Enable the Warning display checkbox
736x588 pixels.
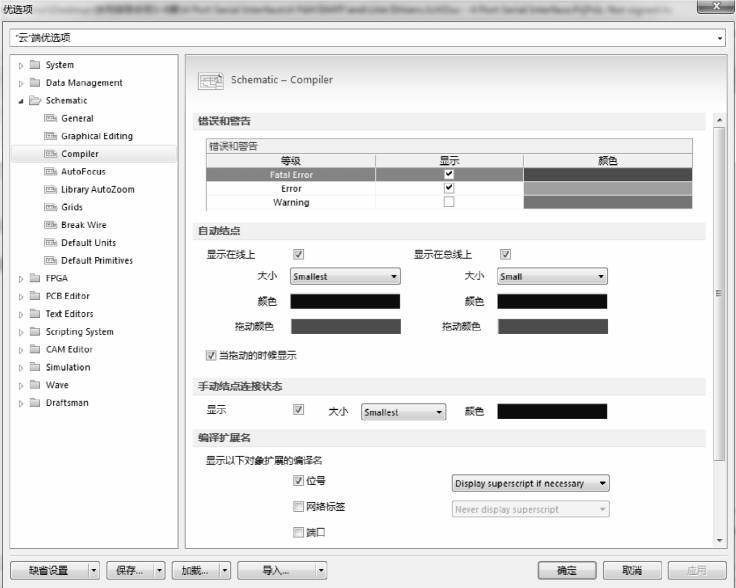[x=449, y=202]
